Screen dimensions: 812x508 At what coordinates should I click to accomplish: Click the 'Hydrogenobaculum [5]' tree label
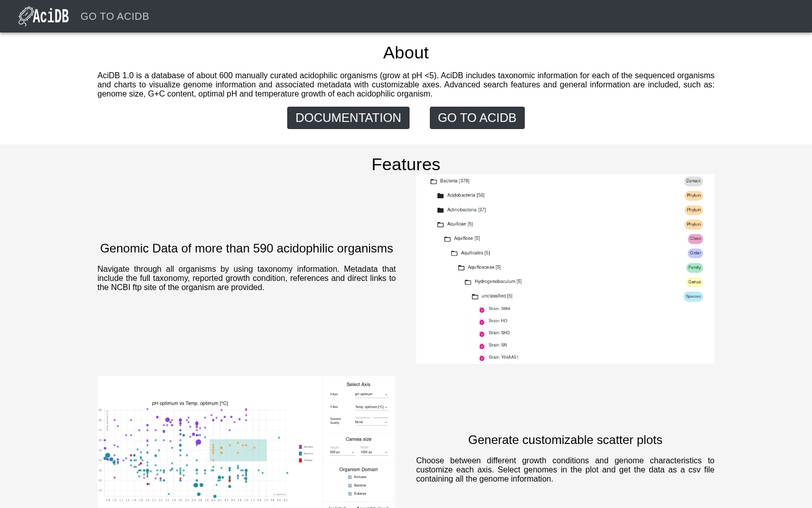tap(498, 281)
